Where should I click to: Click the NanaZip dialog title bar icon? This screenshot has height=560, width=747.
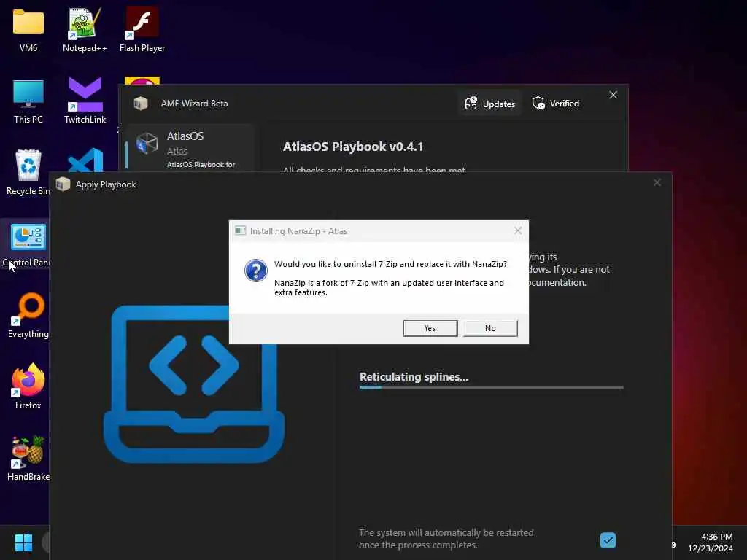(x=240, y=230)
